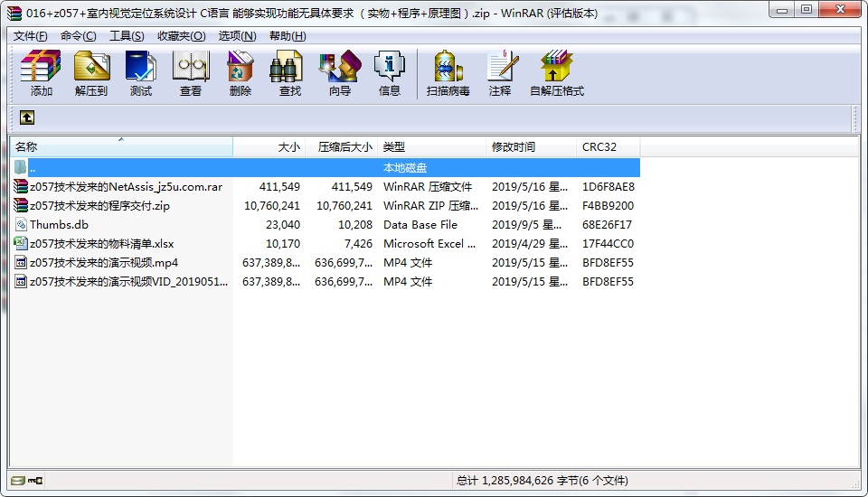The image size is (868, 497).
Task: Sort by Size (大小) column header
Action: (x=269, y=146)
